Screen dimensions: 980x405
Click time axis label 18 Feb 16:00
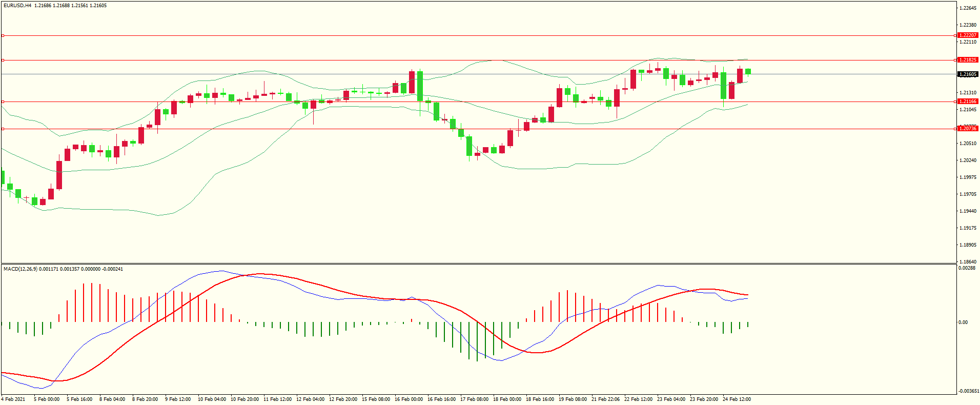(540, 399)
